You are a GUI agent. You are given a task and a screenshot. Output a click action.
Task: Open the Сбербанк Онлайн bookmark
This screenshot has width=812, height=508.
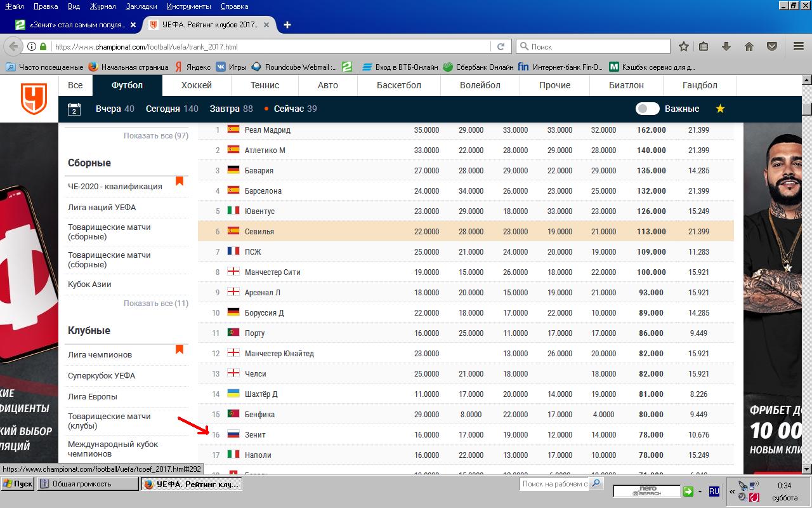(x=478, y=67)
